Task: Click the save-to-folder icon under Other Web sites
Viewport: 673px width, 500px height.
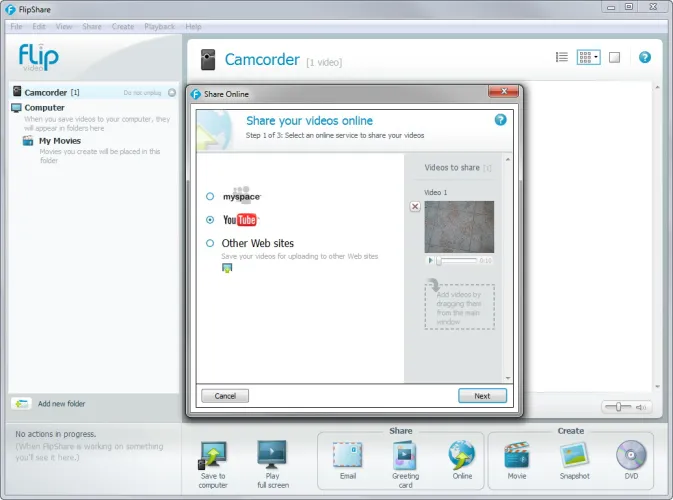Action: 227,268
